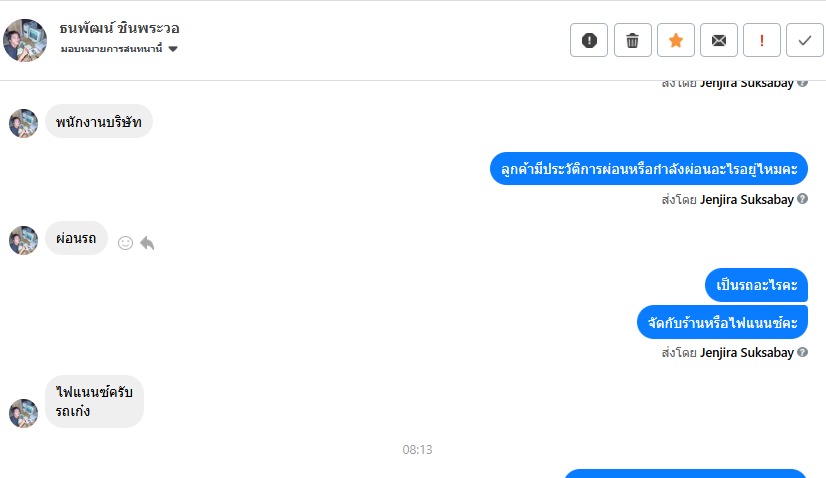The width and height of the screenshot is (826, 478).
Task: Flag conversation with red exclamation icon
Action: click(762, 40)
